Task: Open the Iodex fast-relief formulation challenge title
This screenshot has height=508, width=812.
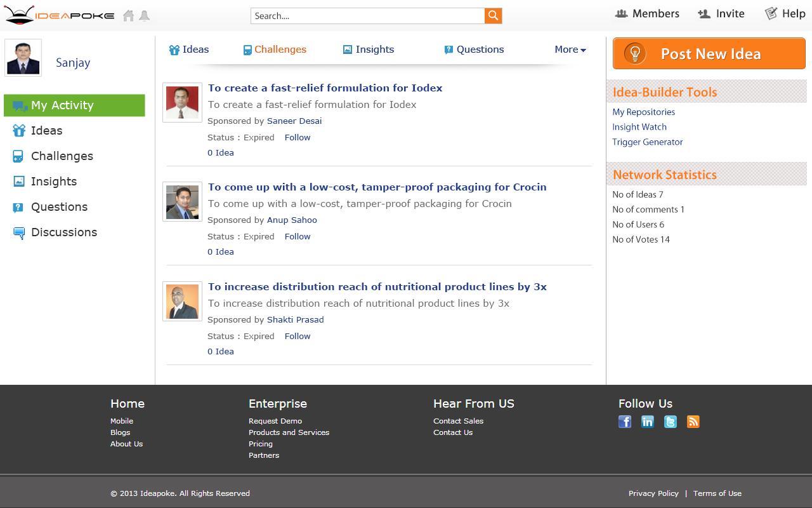Action: point(325,88)
